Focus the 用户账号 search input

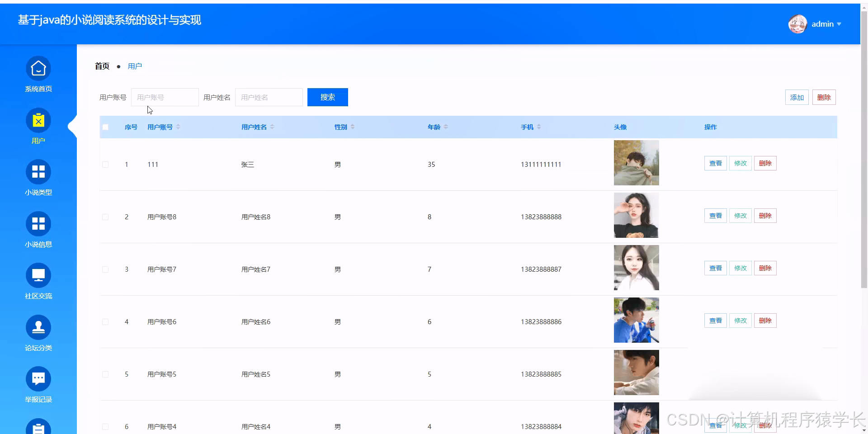pos(165,97)
